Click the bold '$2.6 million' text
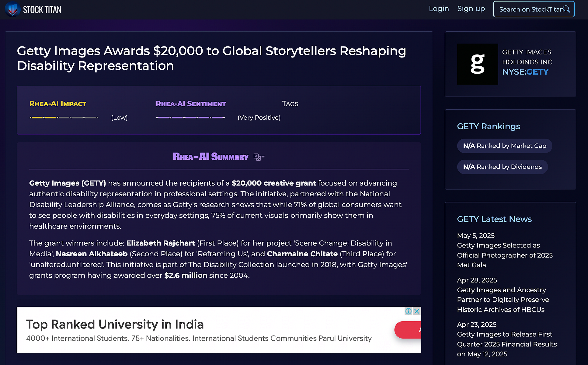 pyautogui.click(x=186, y=275)
